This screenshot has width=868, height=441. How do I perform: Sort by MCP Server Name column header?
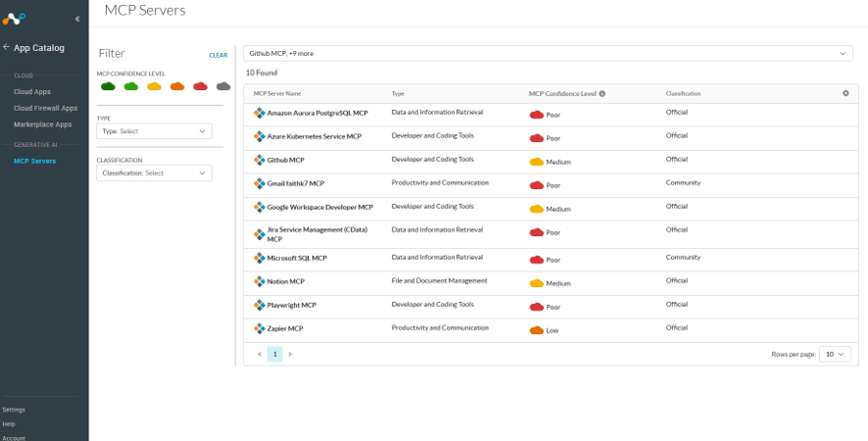[277, 94]
